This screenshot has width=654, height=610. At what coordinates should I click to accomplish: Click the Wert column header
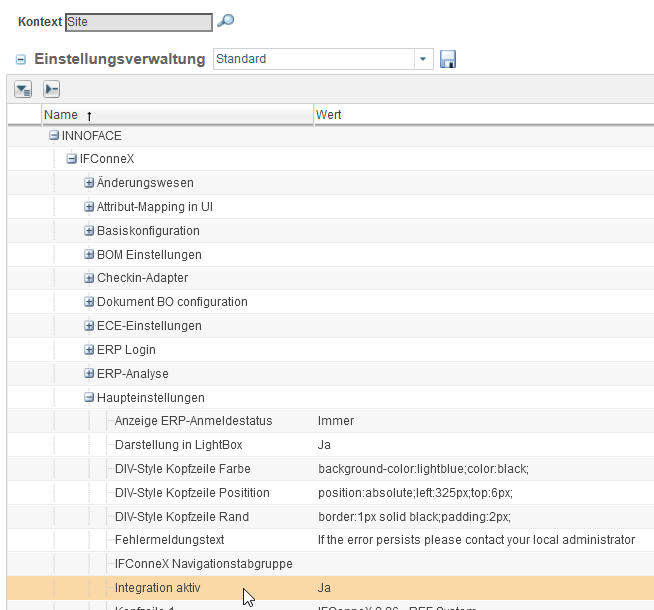tap(329, 115)
